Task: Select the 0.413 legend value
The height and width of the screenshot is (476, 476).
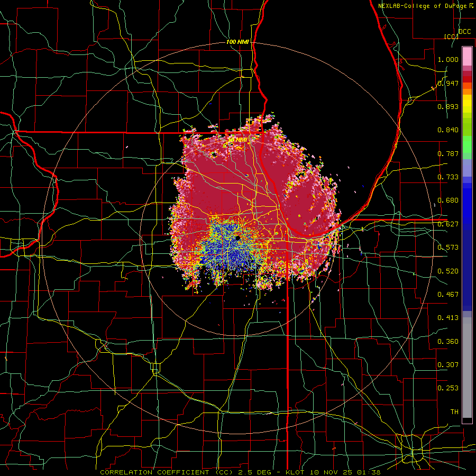Action: click(x=448, y=318)
